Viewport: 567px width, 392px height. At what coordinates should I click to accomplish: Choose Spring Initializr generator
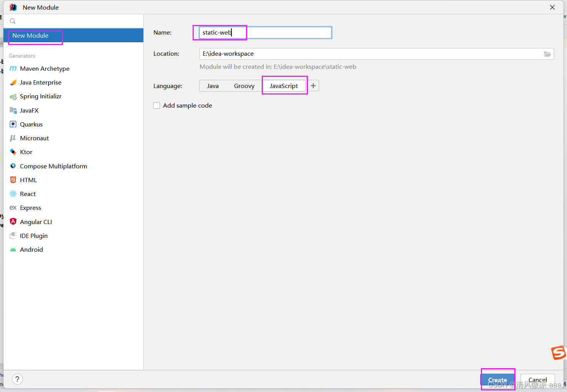pos(73,96)
